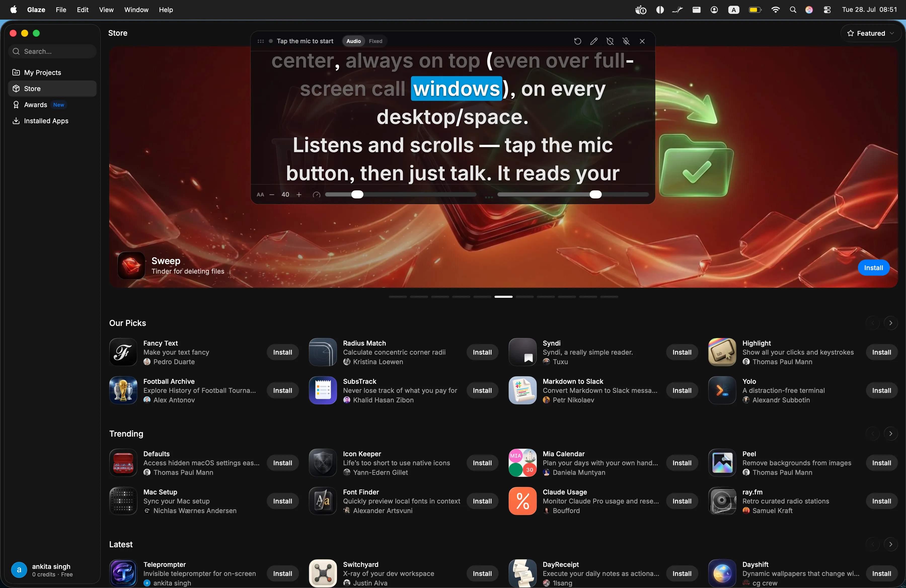906x588 pixels.
Task: Click the Defaults app icon
Action: click(123, 463)
